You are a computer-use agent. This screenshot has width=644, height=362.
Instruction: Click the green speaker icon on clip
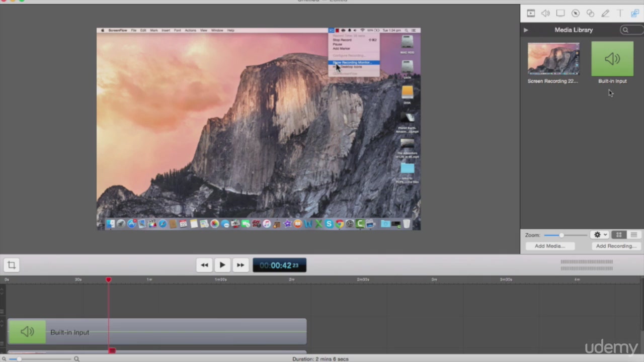pyautogui.click(x=27, y=332)
